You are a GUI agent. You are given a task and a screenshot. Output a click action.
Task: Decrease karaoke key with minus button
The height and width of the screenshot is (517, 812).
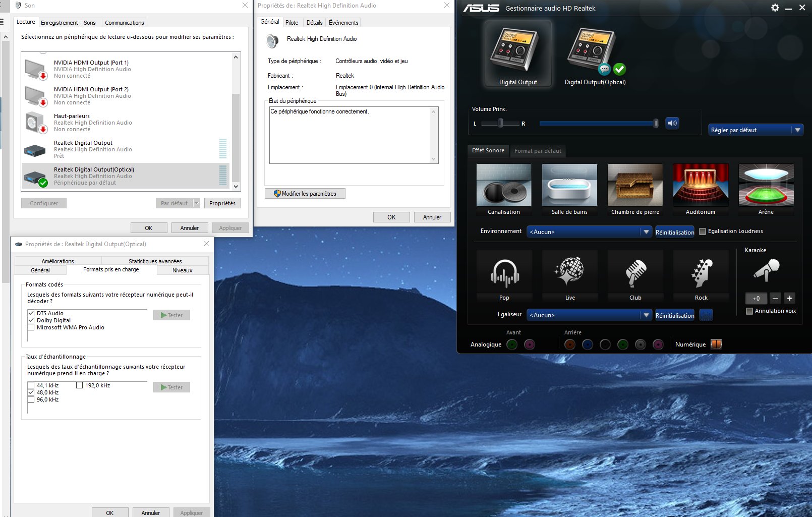pyautogui.click(x=776, y=298)
